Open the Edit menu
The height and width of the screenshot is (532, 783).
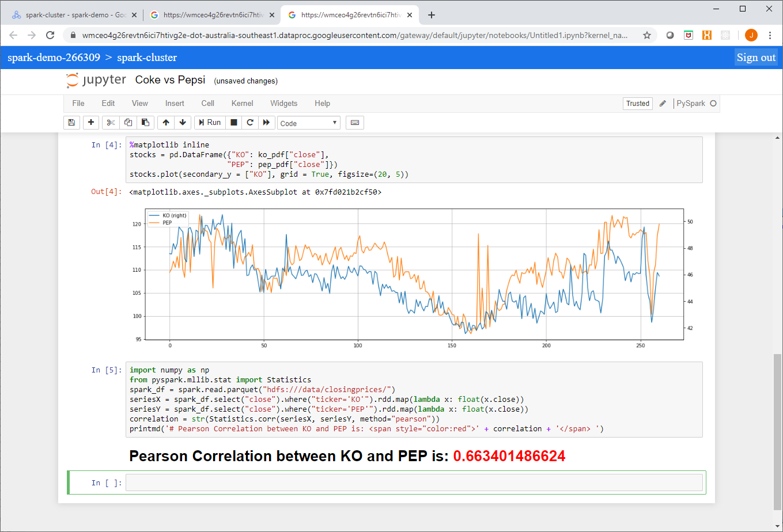[108, 104]
